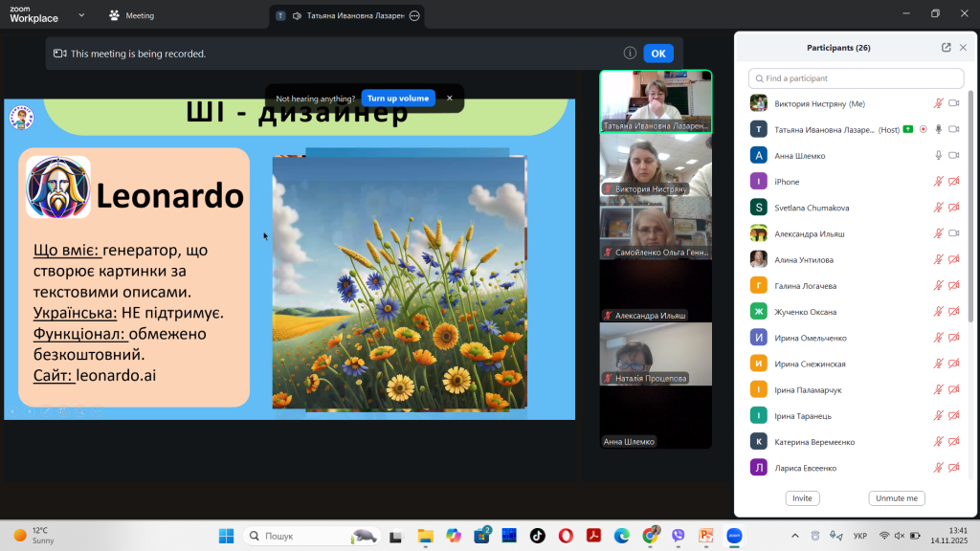Click the recording indicator next to Host
This screenshot has height=551, width=980.
click(923, 129)
